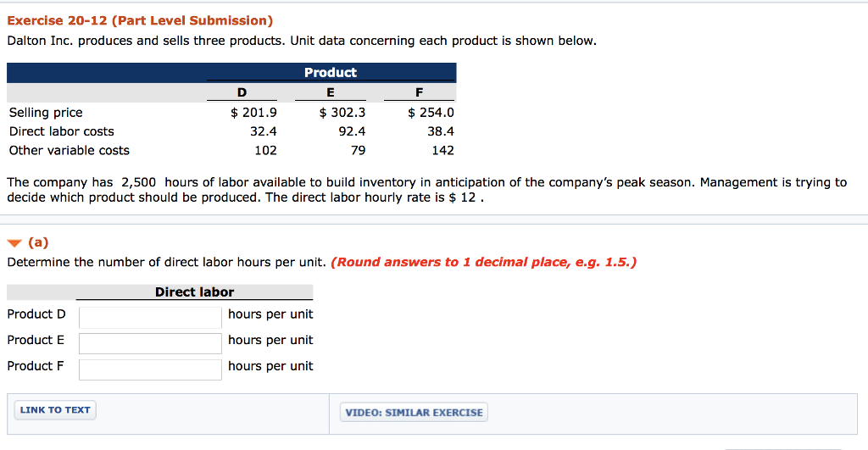Click the Direct labor costs row label

tap(61, 131)
